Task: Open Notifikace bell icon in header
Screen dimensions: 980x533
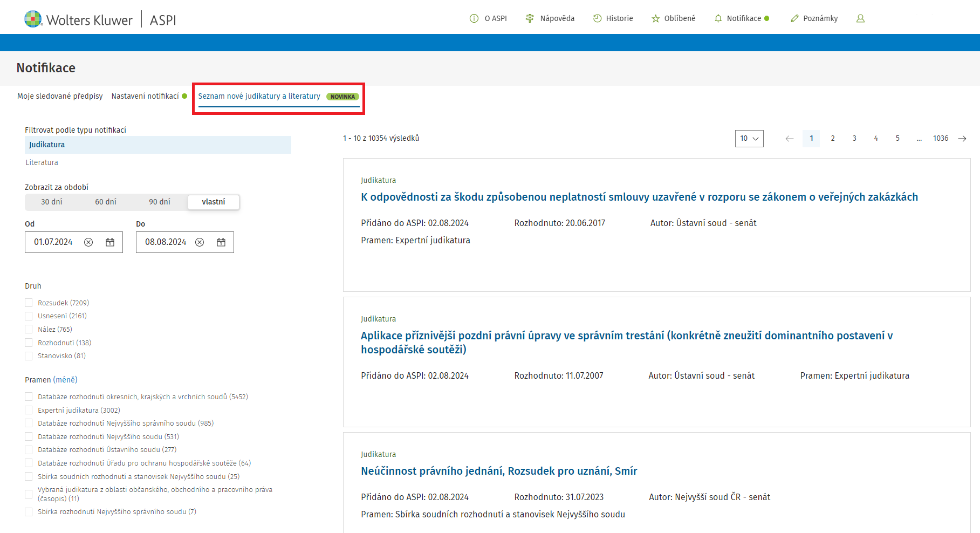Action: pos(718,18)
